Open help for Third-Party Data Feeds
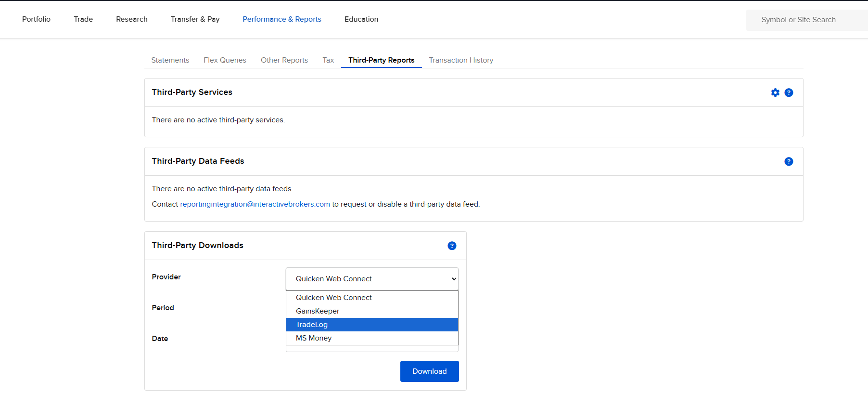868x407 pixels. (789, 161)
